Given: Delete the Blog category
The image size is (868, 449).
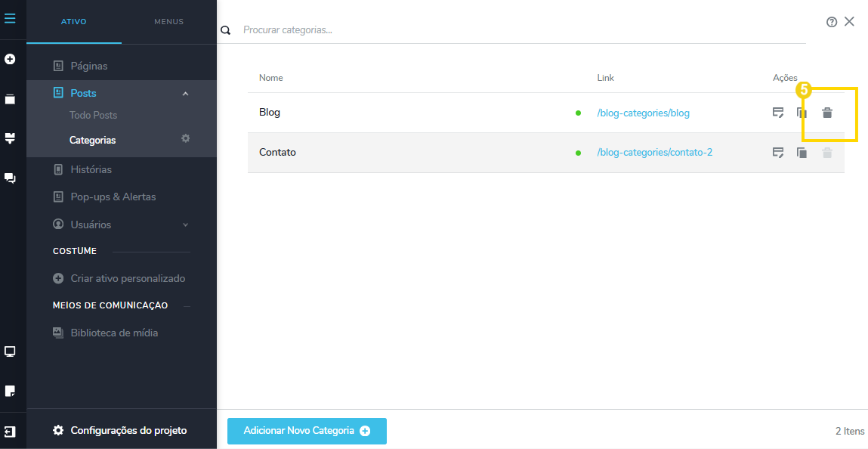Looking at the screenshot, I should point(827,113).
